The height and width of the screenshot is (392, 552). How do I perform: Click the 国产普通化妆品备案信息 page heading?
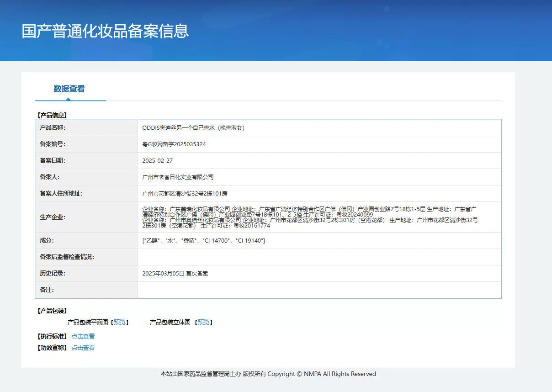105,31
